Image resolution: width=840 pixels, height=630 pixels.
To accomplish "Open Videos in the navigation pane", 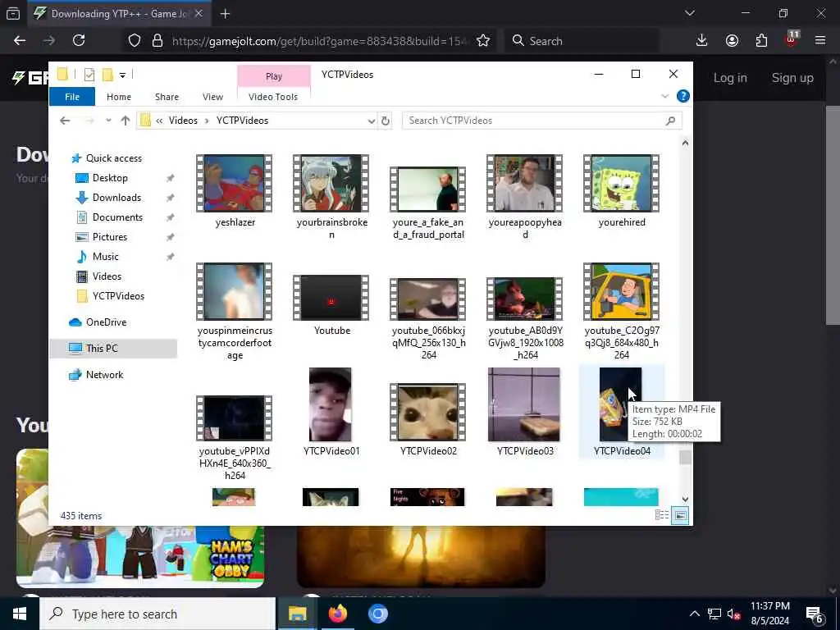I will pyautogui.click(x=107, y=276).
